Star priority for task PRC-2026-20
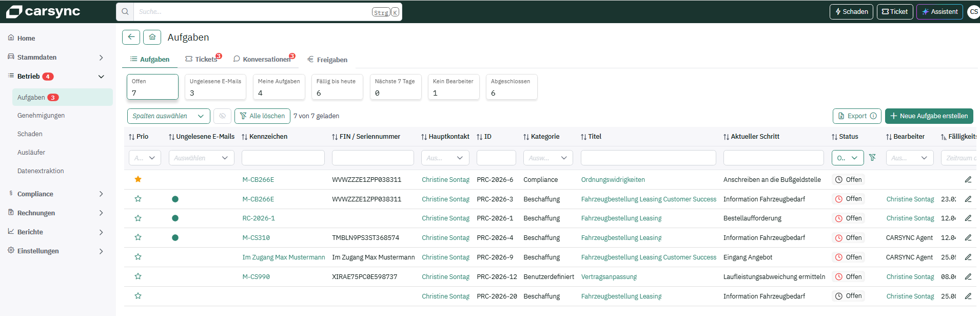 pyautogui.click(x=138, y=296)
